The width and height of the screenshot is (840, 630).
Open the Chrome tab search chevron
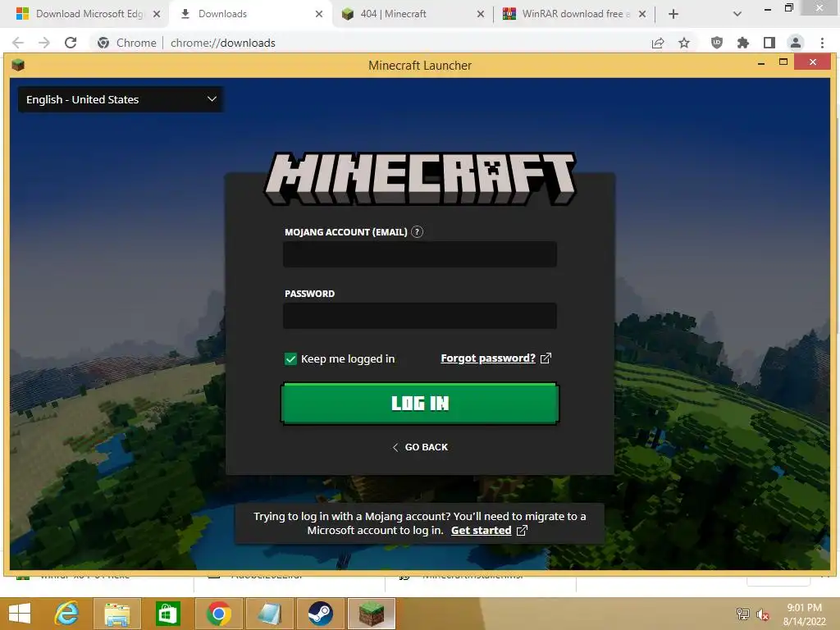point(737,14)
